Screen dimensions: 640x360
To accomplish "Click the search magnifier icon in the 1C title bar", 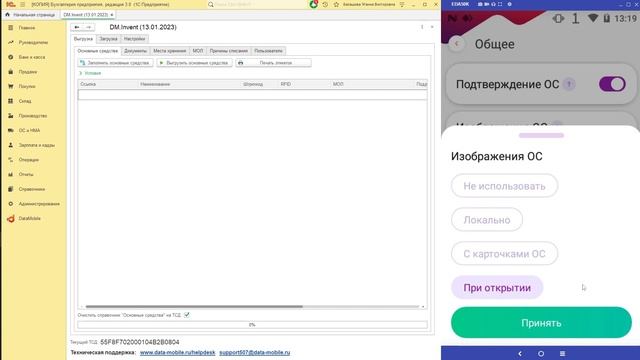I will (211, 4).
